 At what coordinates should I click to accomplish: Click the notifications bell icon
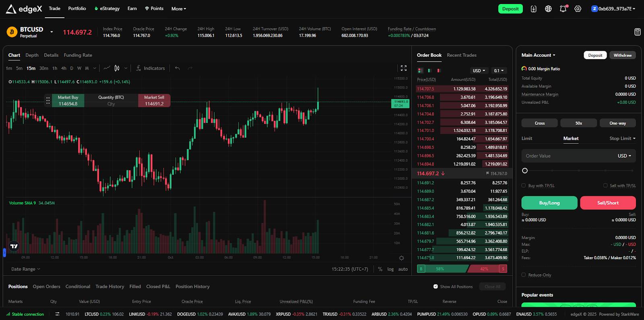(x=563, y=9)
